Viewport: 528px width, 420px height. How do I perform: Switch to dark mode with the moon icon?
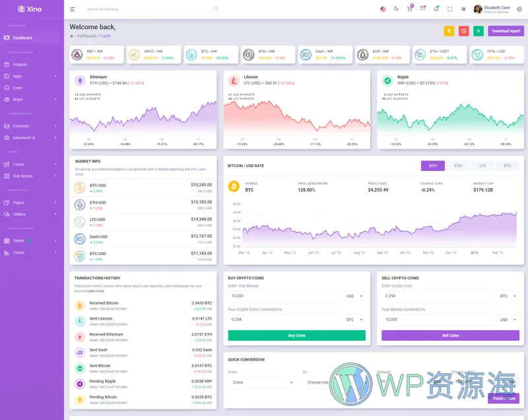396,9
